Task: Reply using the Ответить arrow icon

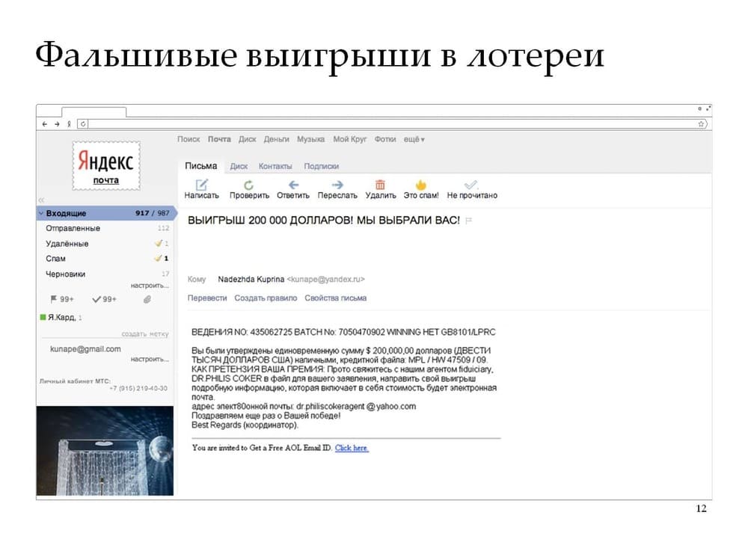Action: point(293,185)
